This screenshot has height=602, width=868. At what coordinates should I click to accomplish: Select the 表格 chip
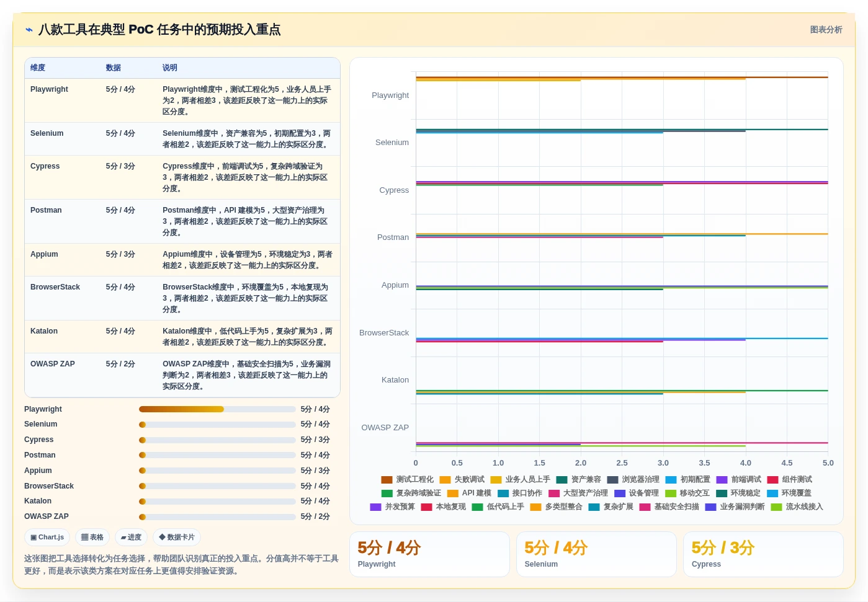(x=92, y=537)
